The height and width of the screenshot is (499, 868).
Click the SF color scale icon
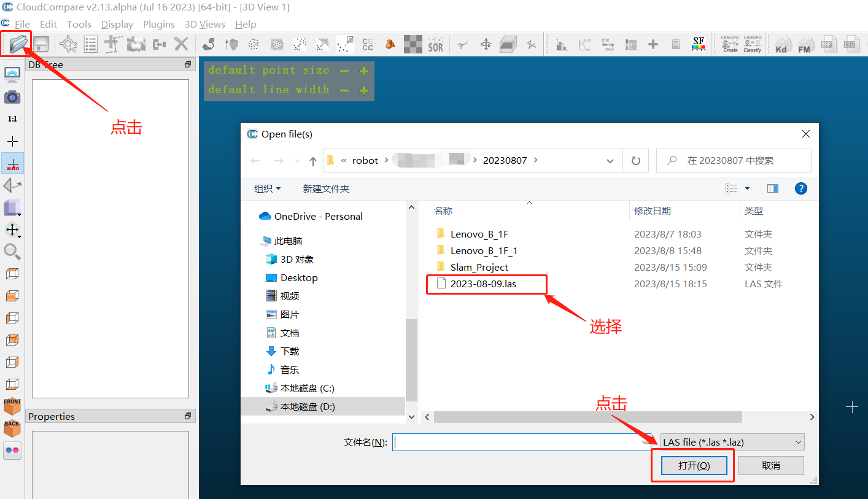(699, 44)
